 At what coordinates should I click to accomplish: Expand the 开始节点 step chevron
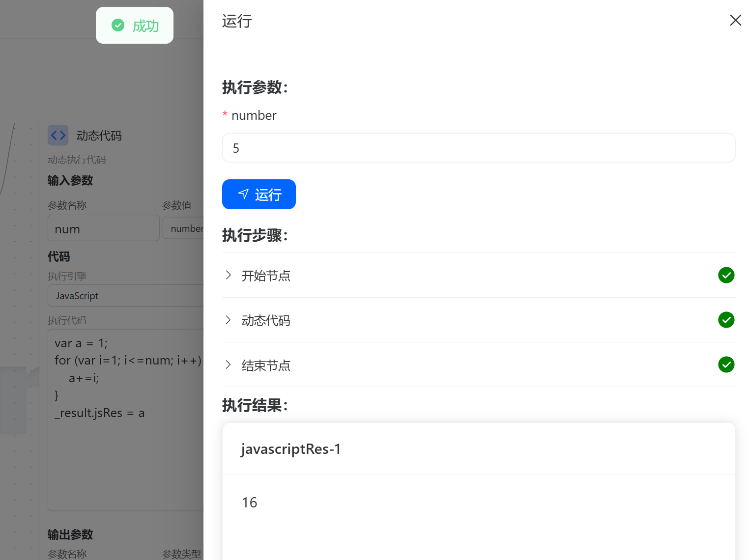point(228,275)
